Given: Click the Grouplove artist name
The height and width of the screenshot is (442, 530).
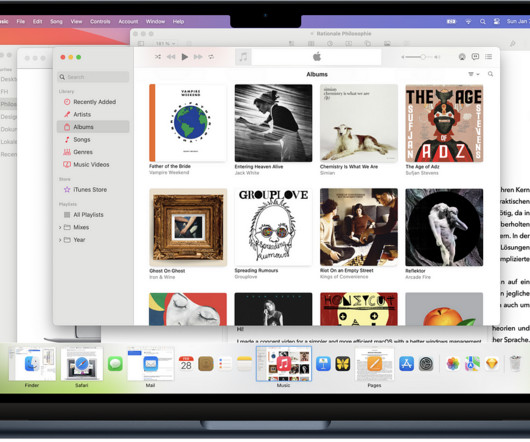Looking at the screenshot, I should pyautogui.click(x=246, y=277).
